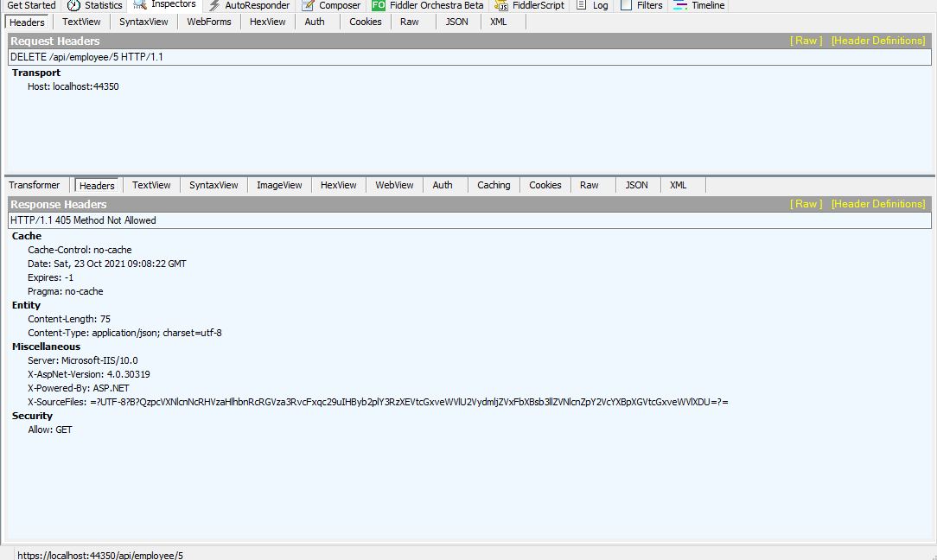Click the Timeline bars icon
The width and height of the screenshot is (937, 560).
coord(680,5)
